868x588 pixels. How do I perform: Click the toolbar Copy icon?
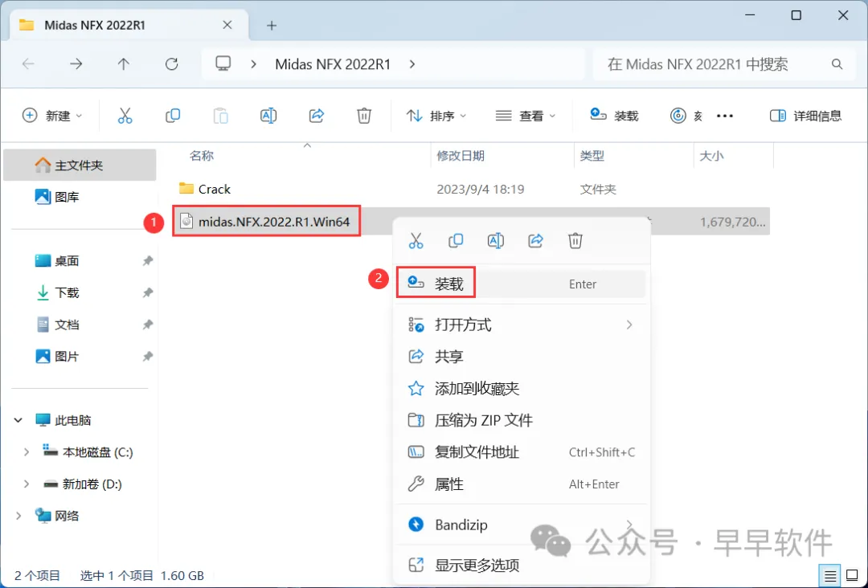pos(173,116)
